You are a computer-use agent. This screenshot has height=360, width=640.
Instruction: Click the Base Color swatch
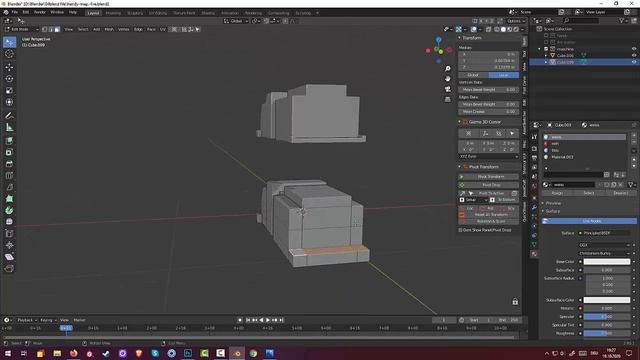[607, 262]
